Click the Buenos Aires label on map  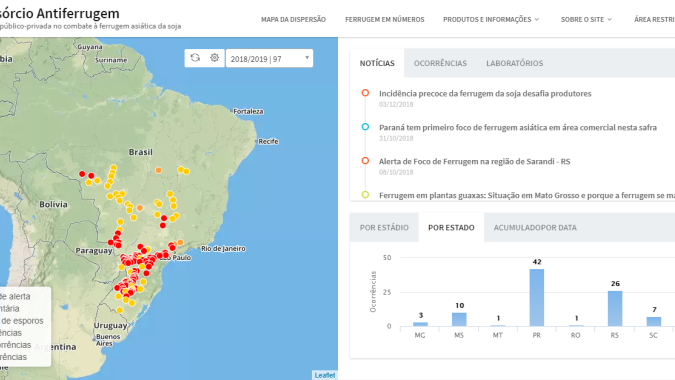[x=108, y=340]
